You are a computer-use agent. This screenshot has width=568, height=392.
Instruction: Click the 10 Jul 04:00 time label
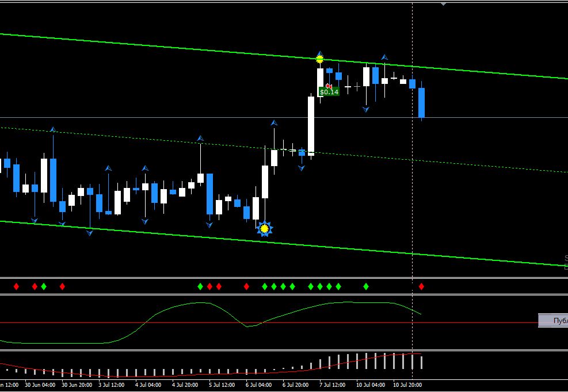tap(371, 385)
